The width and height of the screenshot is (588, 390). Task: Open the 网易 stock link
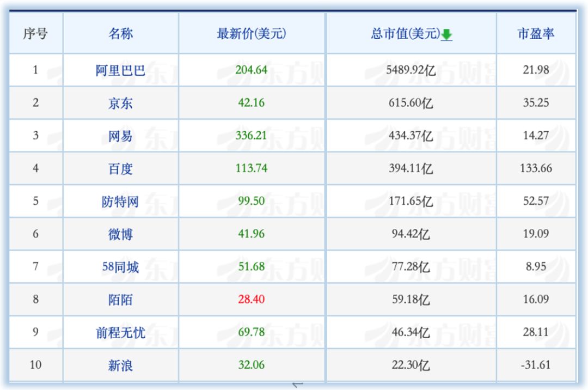coord(120,136)
